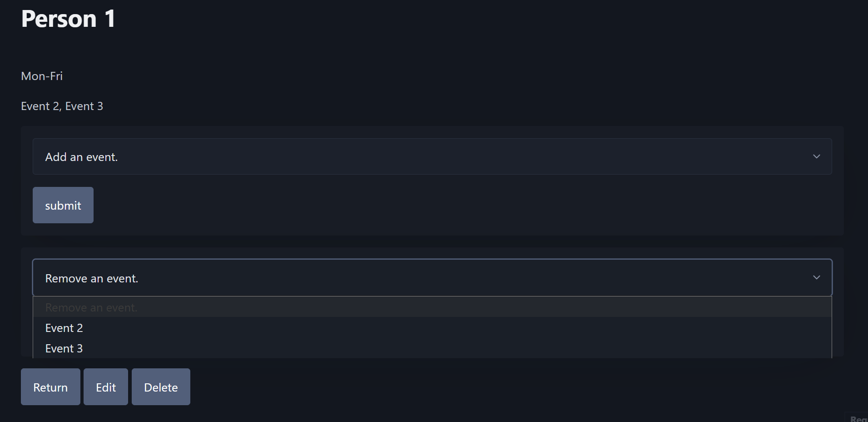
Task: Choose the 'Remove an event.' placeholder option
Action: tap(91, 307)
